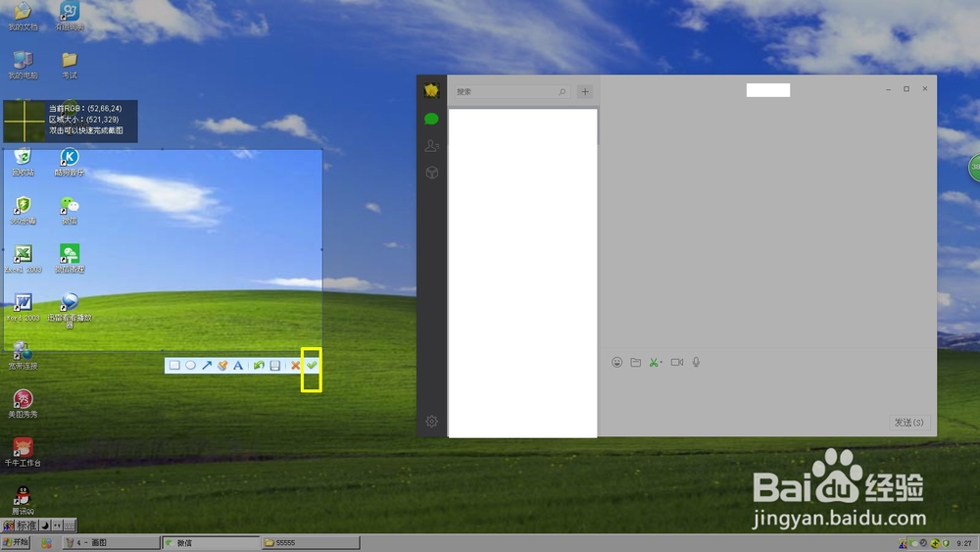Click the system tray clock 9:27
Viewport: 980px width, 552px height.
963,543
